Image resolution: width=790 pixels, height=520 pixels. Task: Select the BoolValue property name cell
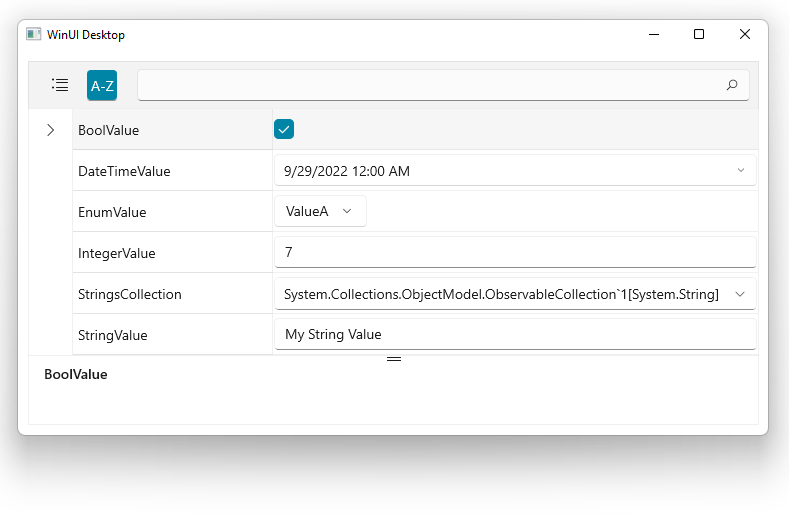(x=172, y=130)
